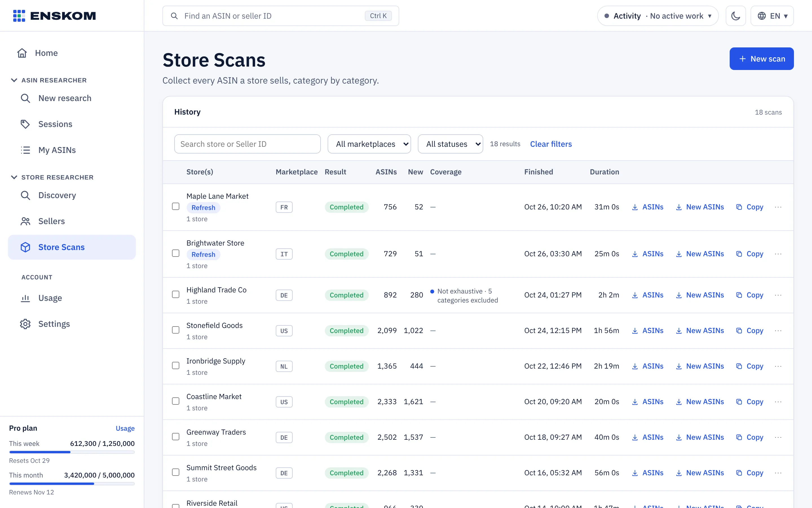
Task: Open the Discovery page
Action: tap(72, 195)
